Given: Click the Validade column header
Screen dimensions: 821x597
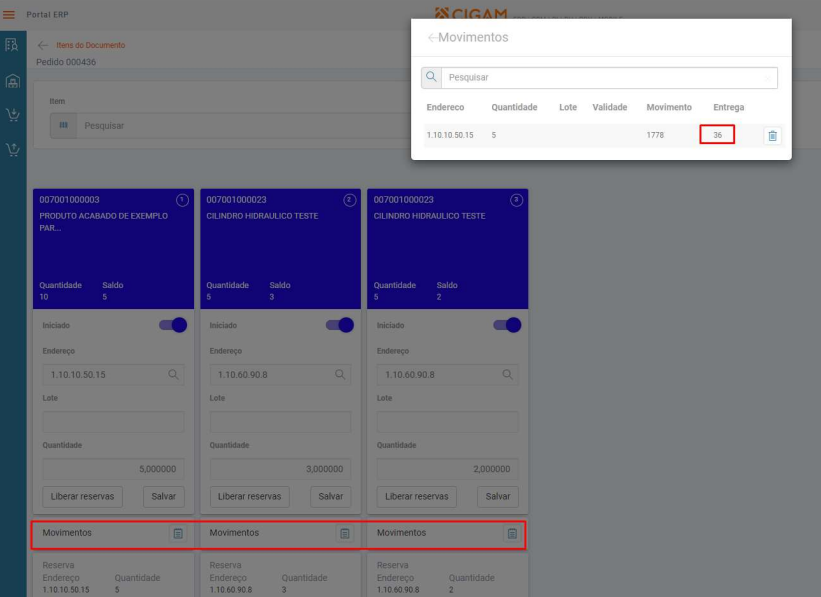Looking at the screenshot, I should [609, 107].
